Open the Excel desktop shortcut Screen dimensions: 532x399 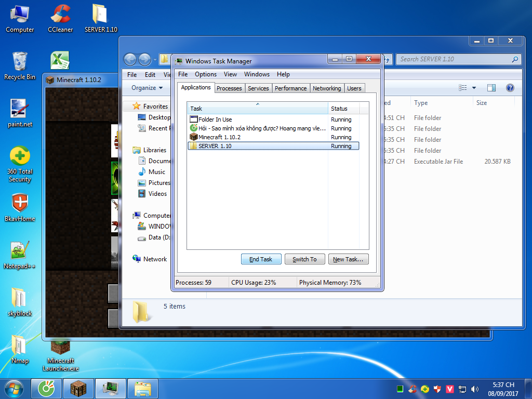point(60,60)
